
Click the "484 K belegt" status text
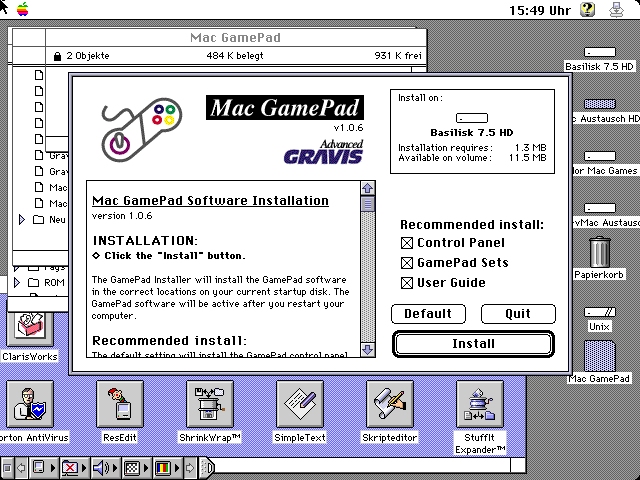coord(235,56)
